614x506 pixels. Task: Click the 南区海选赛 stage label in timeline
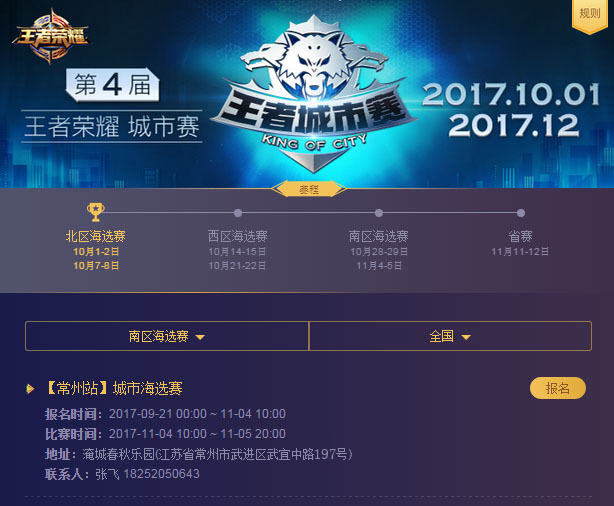pyautogui.click(x=378, y=236)
